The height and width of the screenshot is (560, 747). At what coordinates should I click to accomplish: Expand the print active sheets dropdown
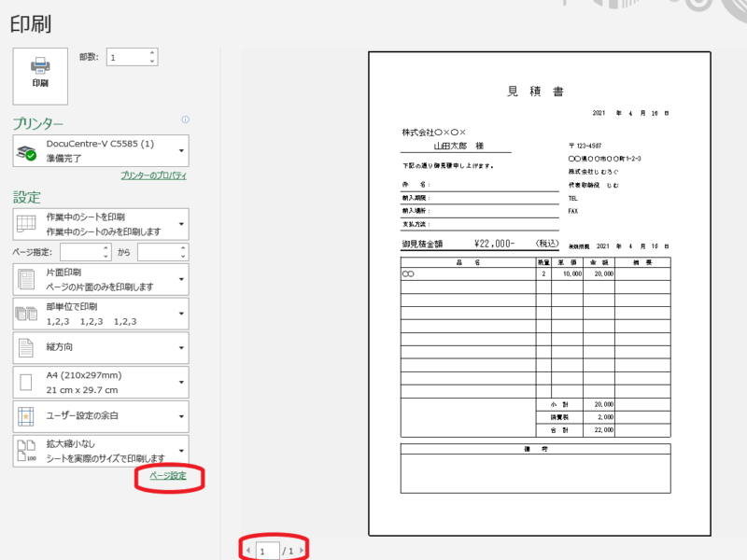pyautogui.click(x=101, y=223)
